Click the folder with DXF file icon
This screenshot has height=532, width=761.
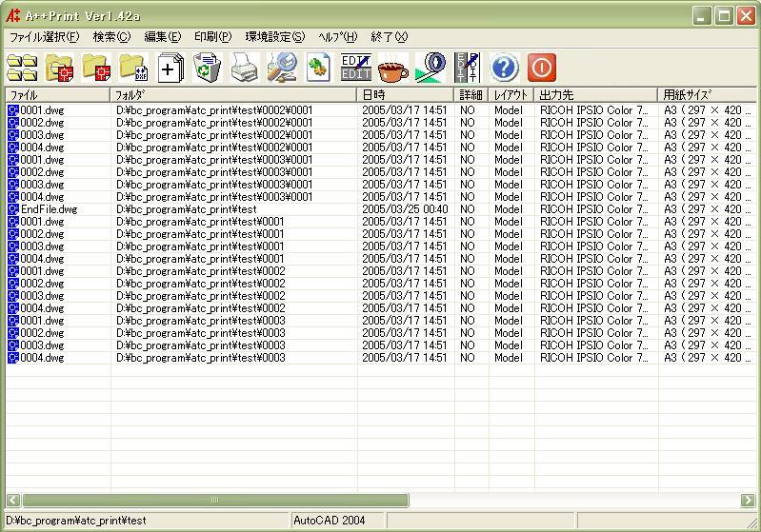point(133,68)
